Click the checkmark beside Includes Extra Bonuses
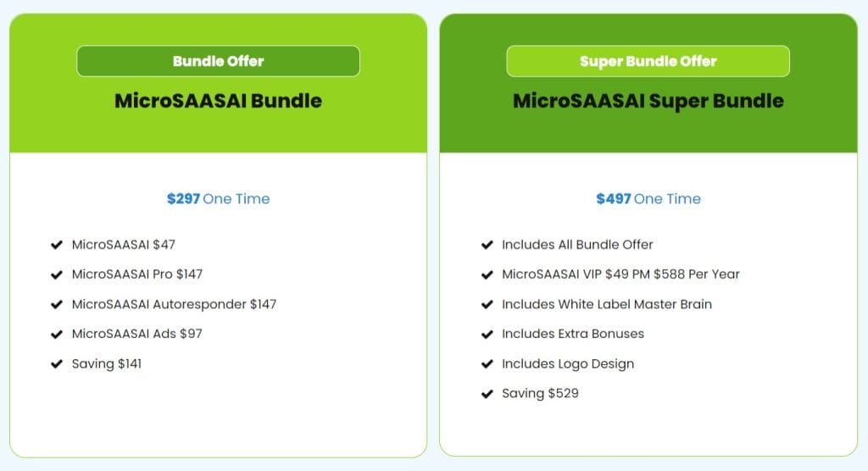The height and width of the screenshot is (471, 868). (x=487, y=335)
